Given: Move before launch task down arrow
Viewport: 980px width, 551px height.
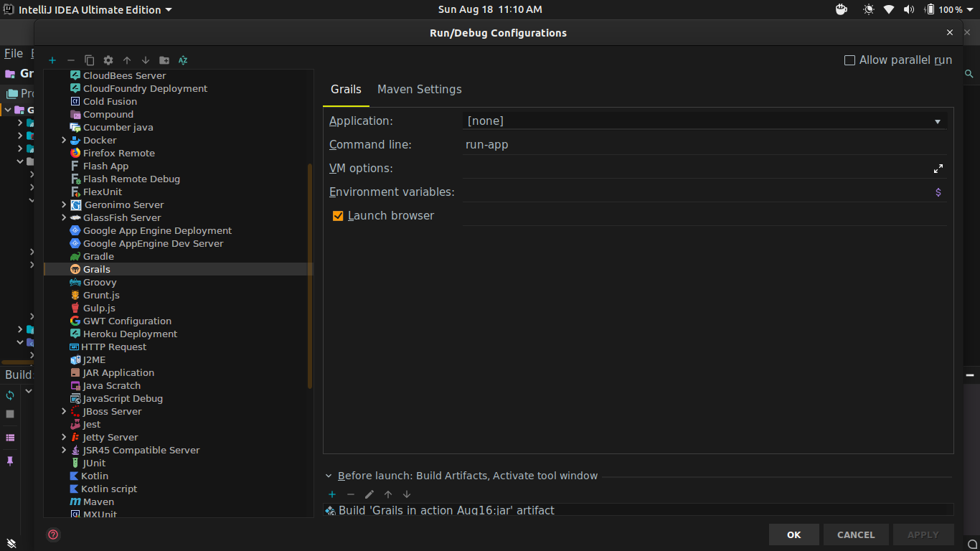Looking at the screenshot, I should click(407, 494).
